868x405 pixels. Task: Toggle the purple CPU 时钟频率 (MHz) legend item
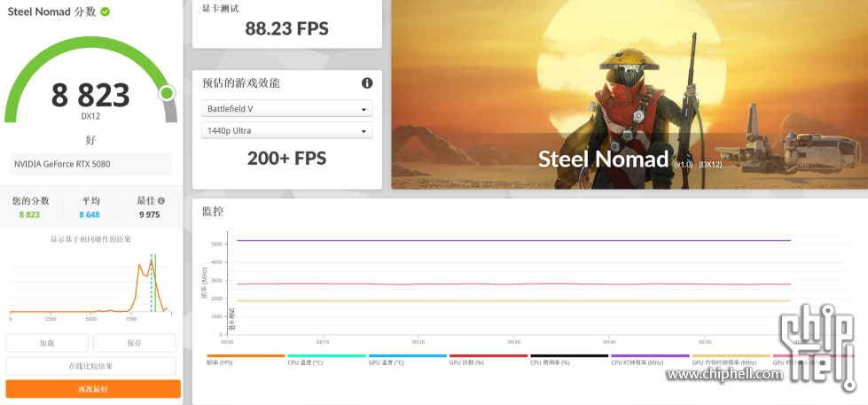(x=650, y=360)
